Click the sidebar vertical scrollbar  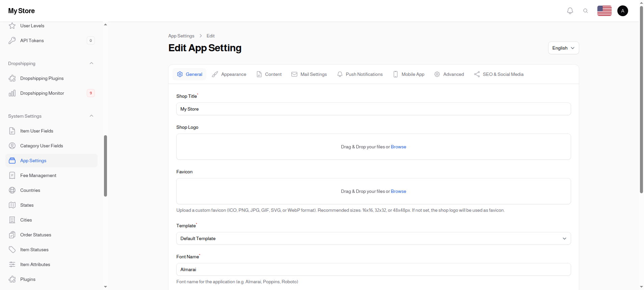[105, 166]
